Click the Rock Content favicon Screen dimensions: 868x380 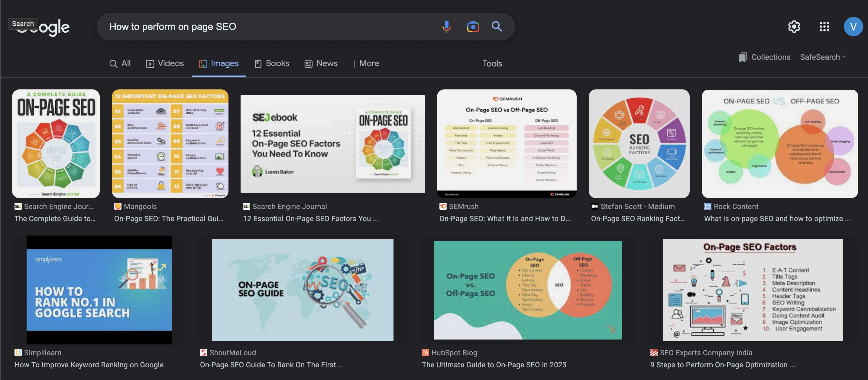coord(708,207)
